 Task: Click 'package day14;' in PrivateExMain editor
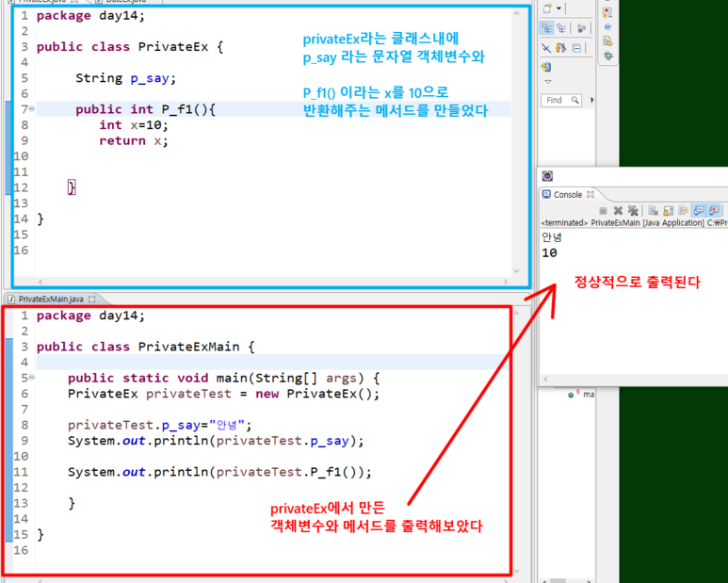90,316
